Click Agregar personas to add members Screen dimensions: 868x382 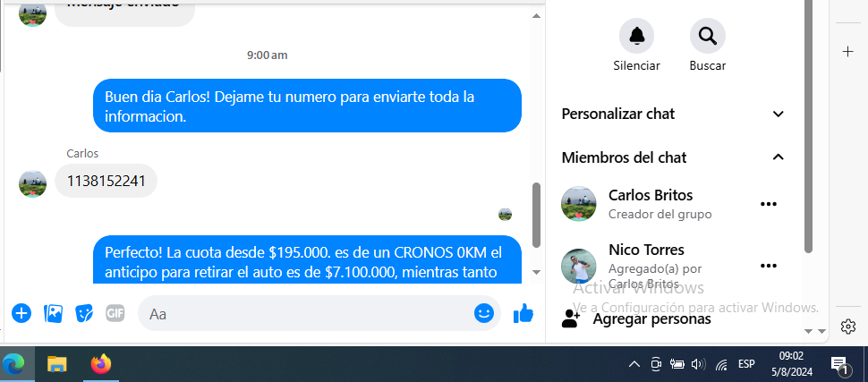[651, 318]
